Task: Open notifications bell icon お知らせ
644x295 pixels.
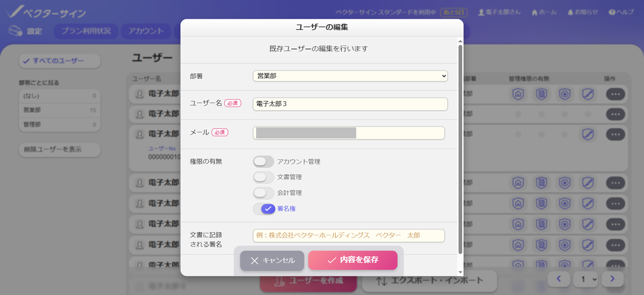Action: (x=570, y=12)
